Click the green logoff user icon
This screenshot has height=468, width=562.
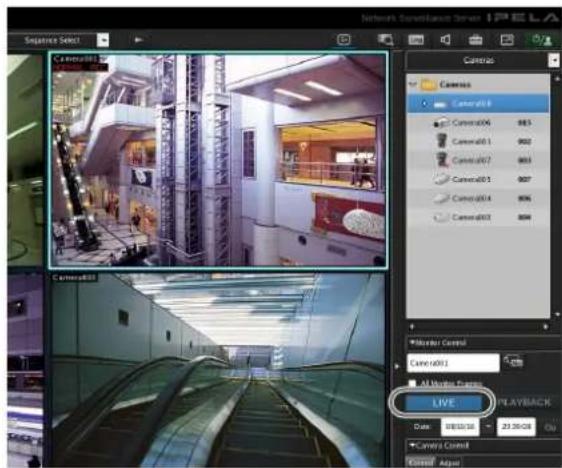tap(542, 40)
